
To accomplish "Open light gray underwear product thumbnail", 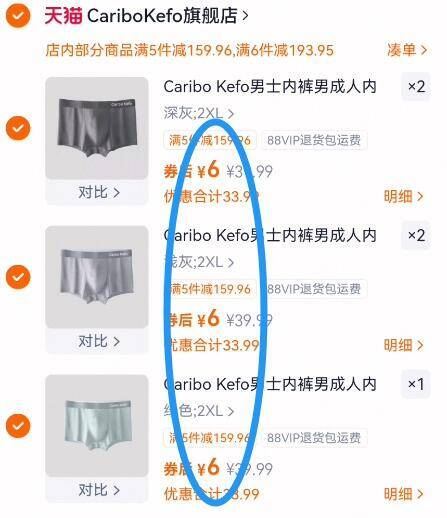I will pyautogui.click(x=97, y=277).
